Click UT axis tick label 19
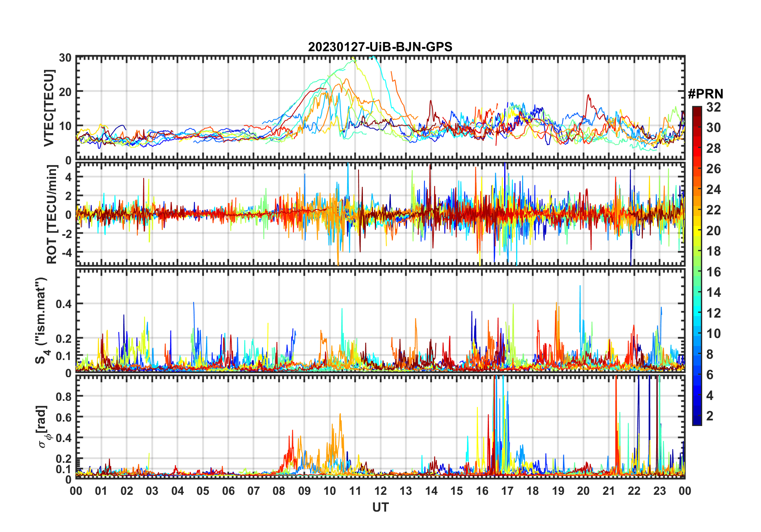Image resolution: width=761 pixels, height=532 pixels. (x=558, y=491)
